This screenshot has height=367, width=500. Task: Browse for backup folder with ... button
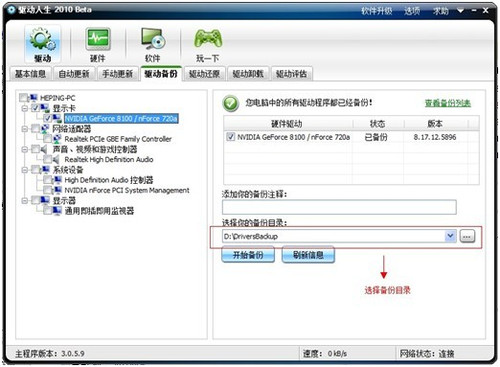point(467,236)
